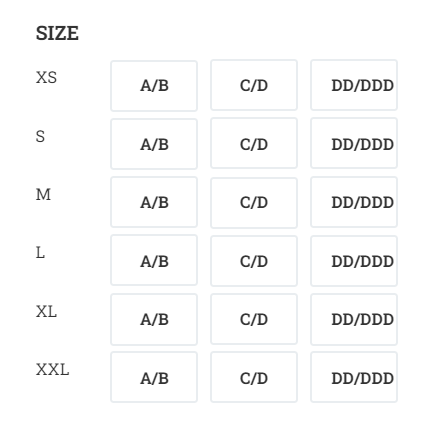The width and height of the screenshot is (433, 427).
Task: Pick XXL size C/D option
Action: (x=254, y=378)
